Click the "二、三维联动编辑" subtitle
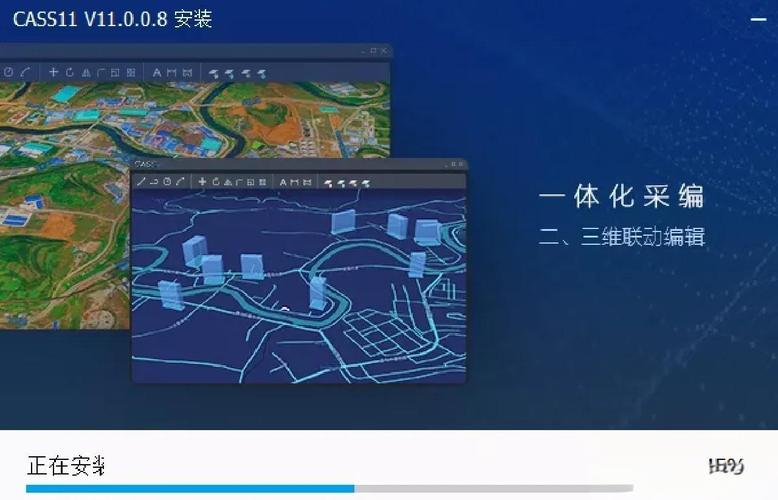 click(622, 237)
